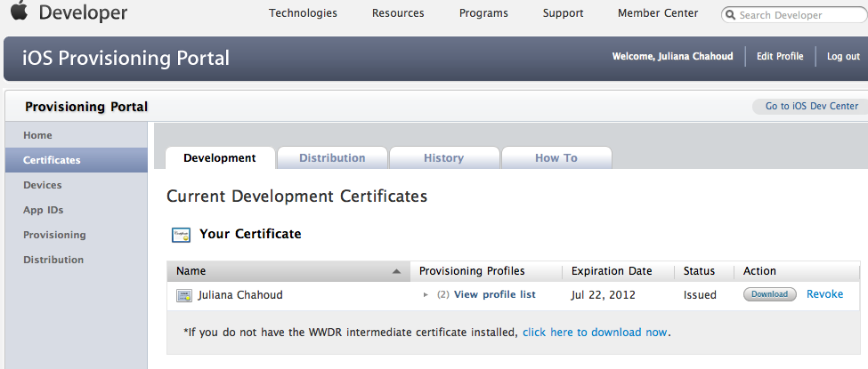Open Provisioning in the sidebar
868x369 pixels.
coord(54,235)
